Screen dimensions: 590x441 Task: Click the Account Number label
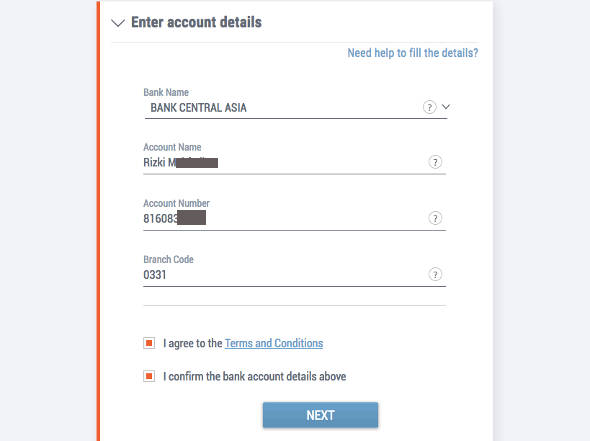coord(176,203)
